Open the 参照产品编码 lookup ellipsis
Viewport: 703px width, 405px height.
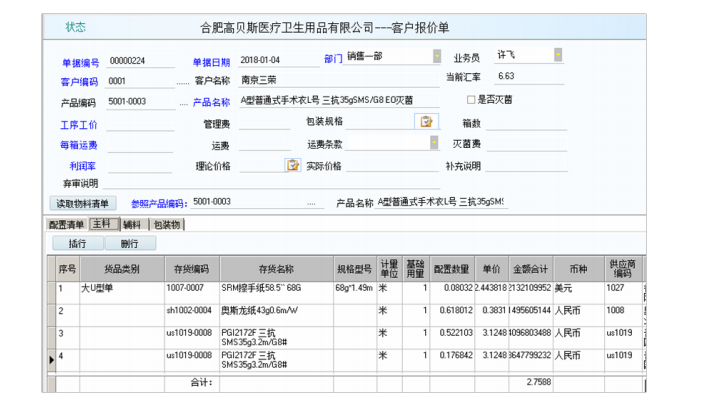[x=311, y=204]
